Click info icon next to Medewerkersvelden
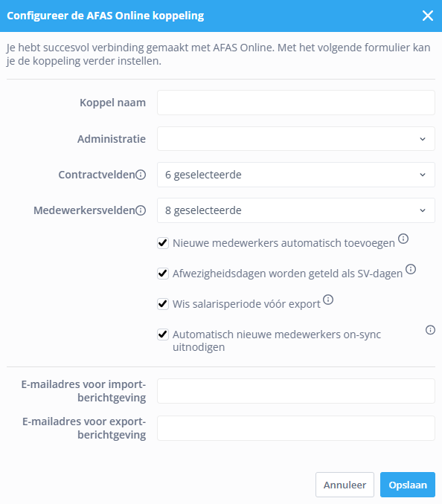Screen dimensions: 442x504 coord(141,210)
